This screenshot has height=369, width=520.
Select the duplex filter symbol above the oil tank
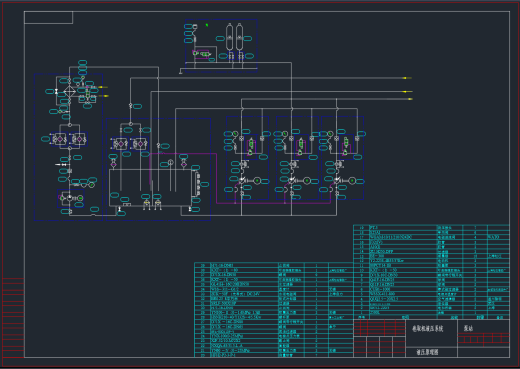(130, 144)
